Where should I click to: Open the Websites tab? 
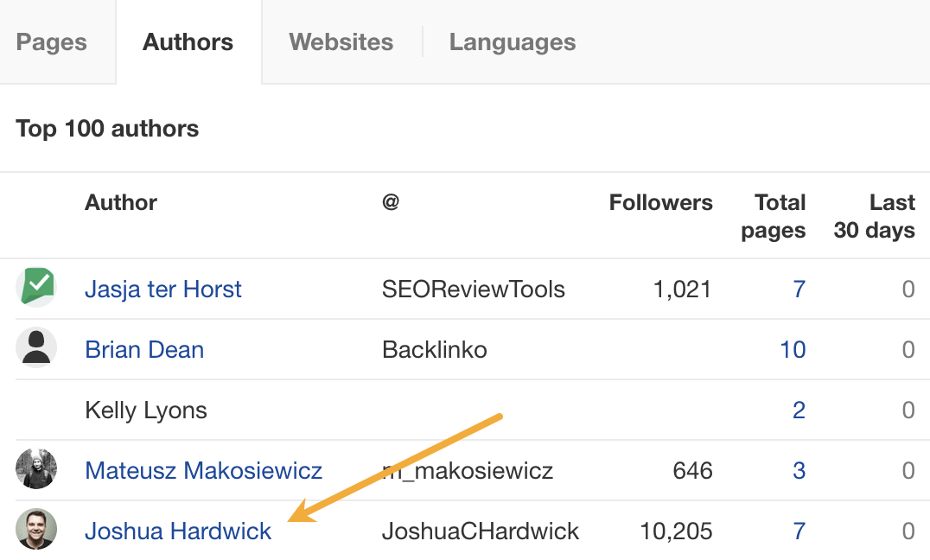coord(341,41)
